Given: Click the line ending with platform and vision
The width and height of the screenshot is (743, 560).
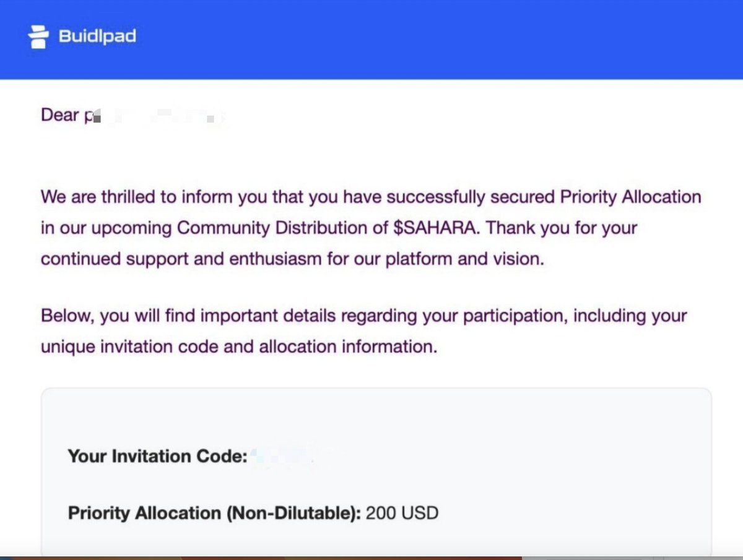Looking at the screenshot, I should [292, 259].
